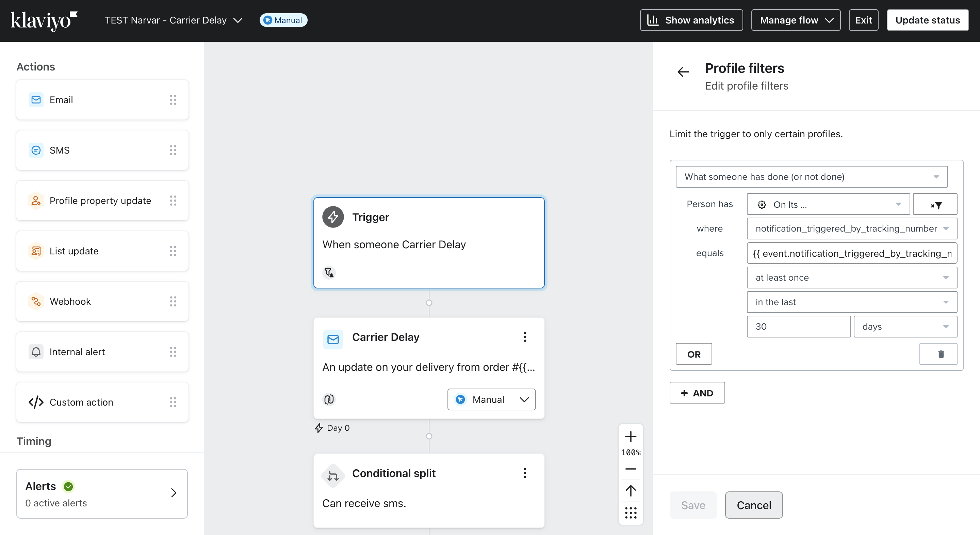Go back with Profile filters arrow
Screen dimensions: 980x535
point(683,72)
